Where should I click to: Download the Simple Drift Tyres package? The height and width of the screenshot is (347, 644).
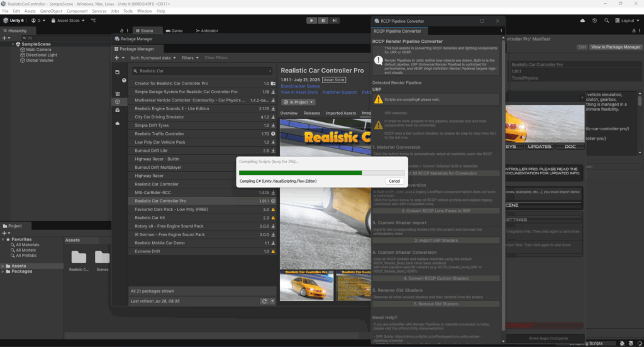(273, 125)
